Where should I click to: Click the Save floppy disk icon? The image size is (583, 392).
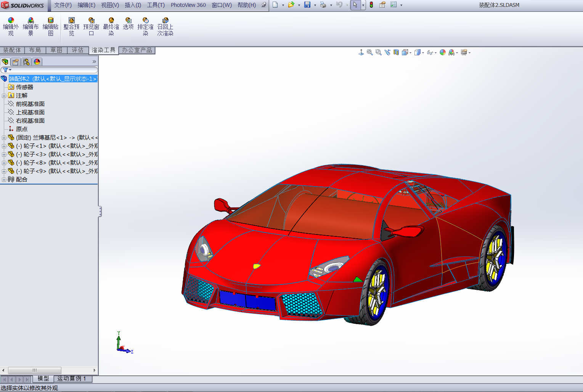307,5
